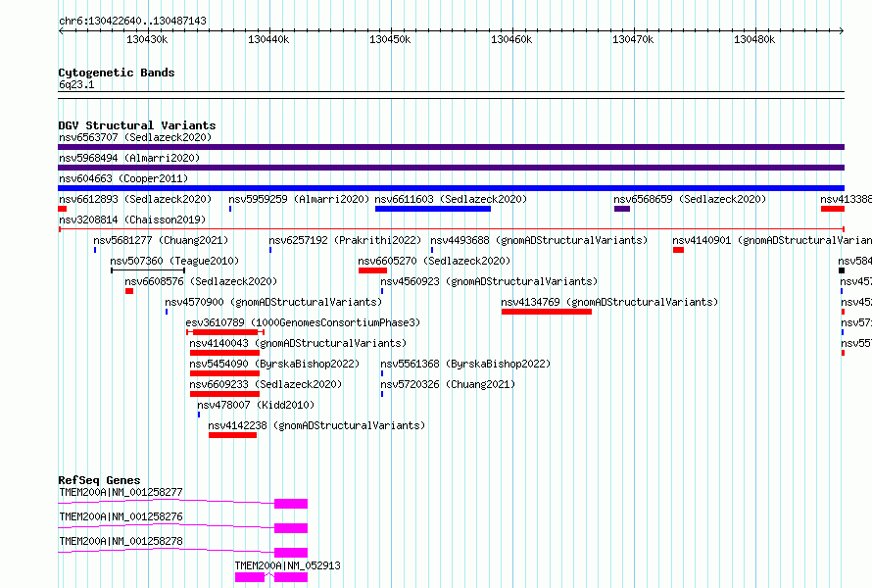Click the nsv6612893 (Sedlazeck2020) label
The width and height of the screenshot is (872, 588).
[x=135, y=199]
